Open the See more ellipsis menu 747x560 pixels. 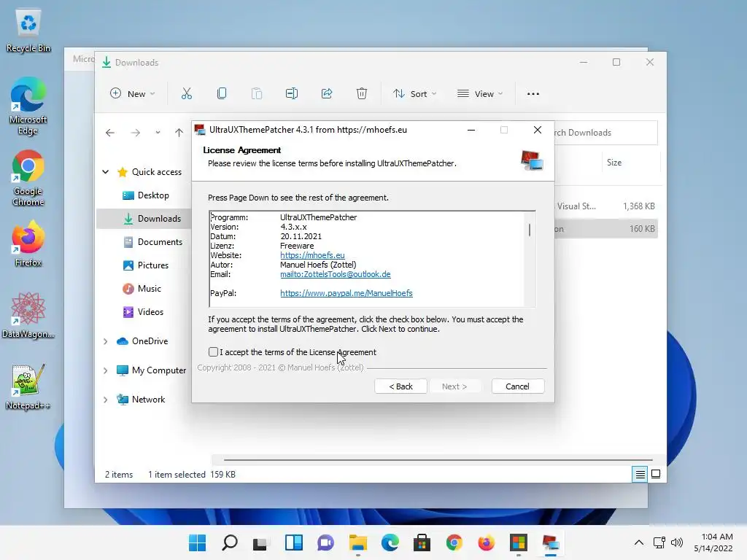point(533,94)
